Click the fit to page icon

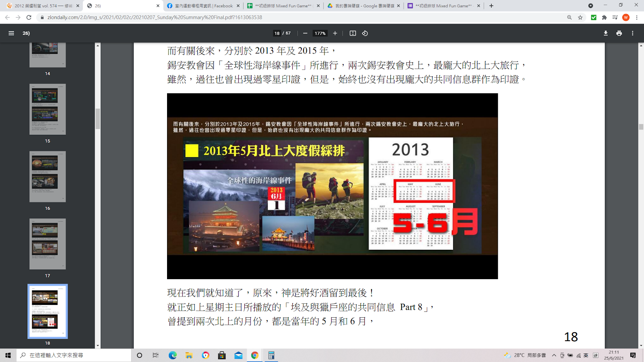(x=353, y=33)
